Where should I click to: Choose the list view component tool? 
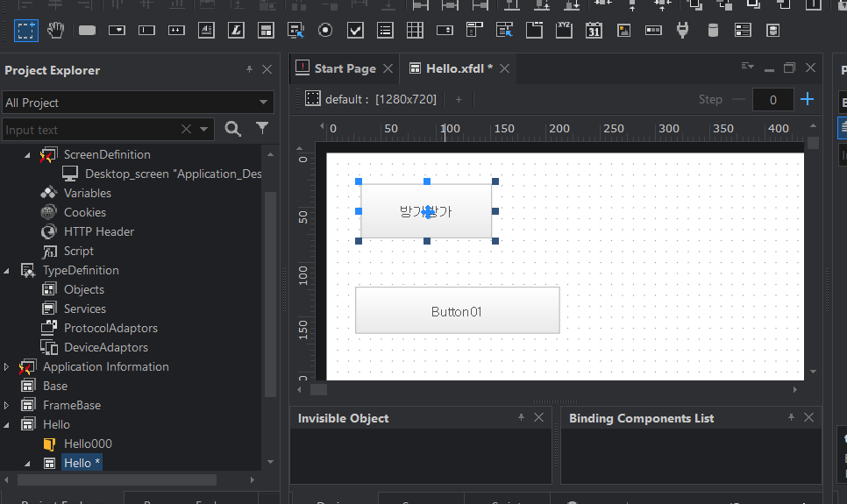point(743,31)
